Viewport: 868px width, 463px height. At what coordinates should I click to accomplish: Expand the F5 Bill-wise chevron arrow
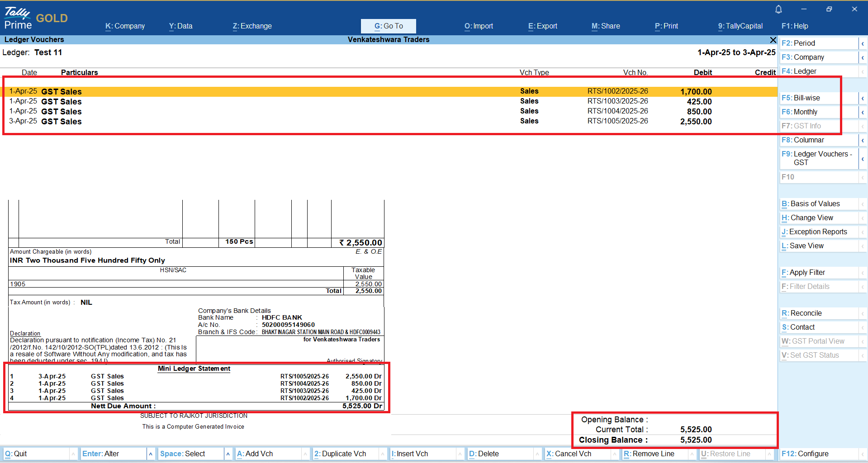863,98
